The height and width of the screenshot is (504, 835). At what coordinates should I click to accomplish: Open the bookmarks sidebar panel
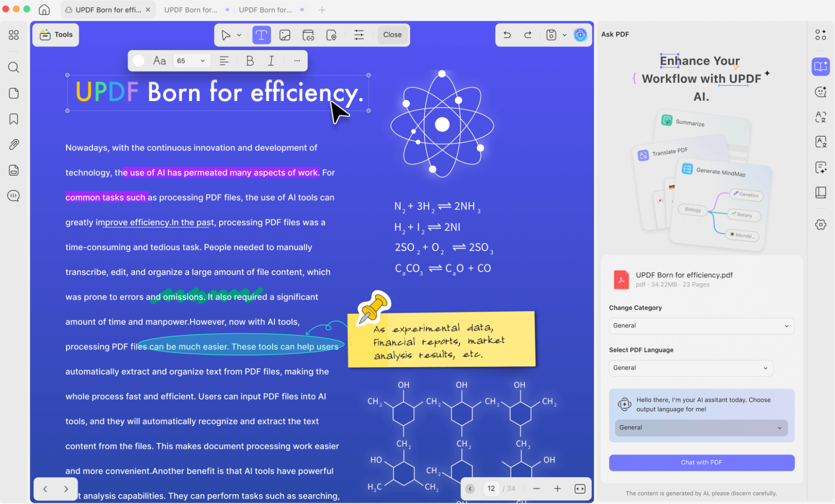tap(14, 119)
